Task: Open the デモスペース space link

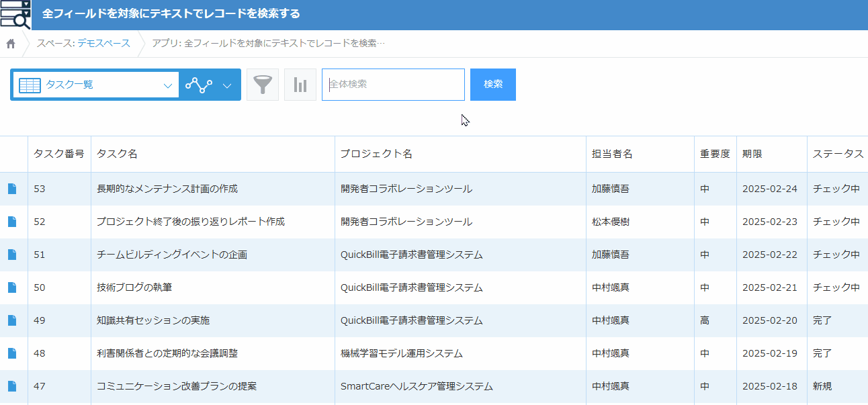Action: pos(103,44)
